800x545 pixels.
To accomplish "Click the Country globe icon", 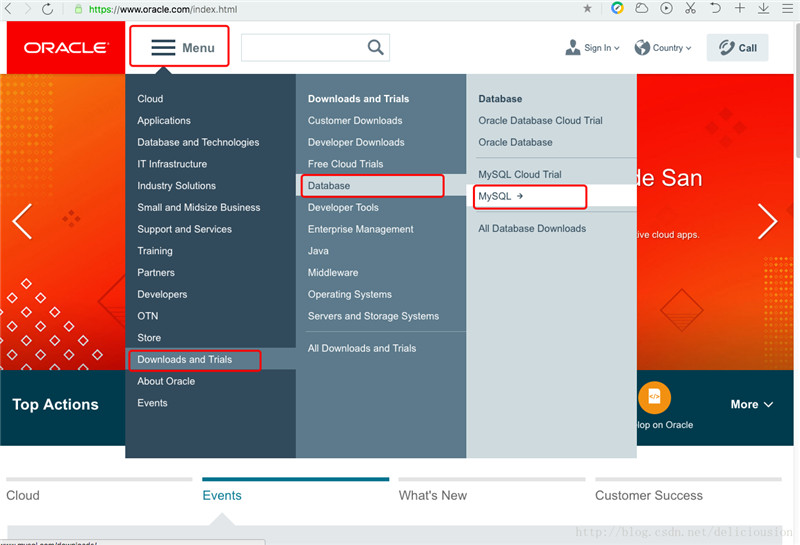I will 642,47.
